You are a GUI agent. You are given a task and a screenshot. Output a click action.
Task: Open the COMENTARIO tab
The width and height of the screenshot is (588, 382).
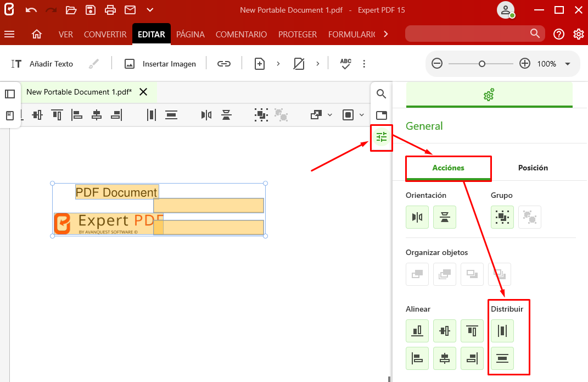241,35
